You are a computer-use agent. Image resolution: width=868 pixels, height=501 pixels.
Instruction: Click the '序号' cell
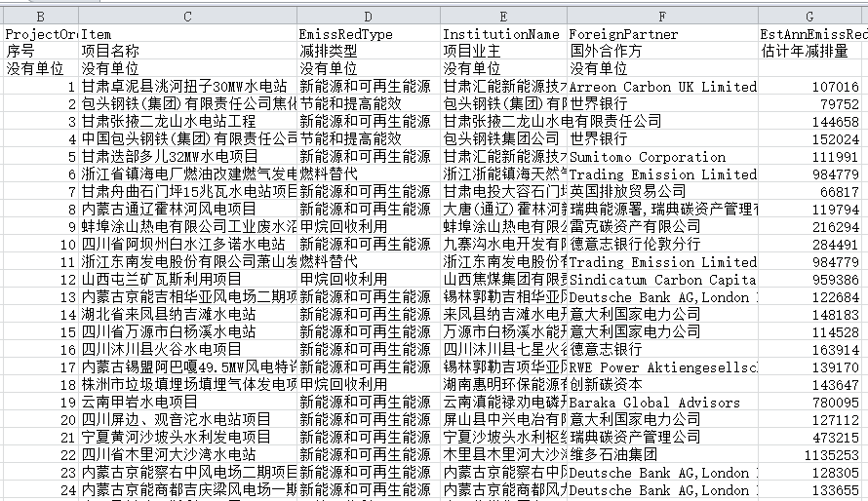pos(40,51)
